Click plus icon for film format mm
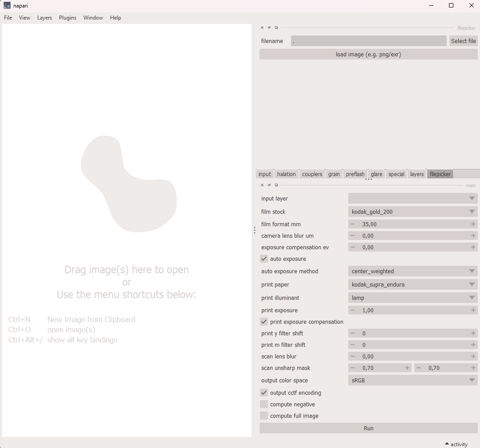 tap(473, 224)
